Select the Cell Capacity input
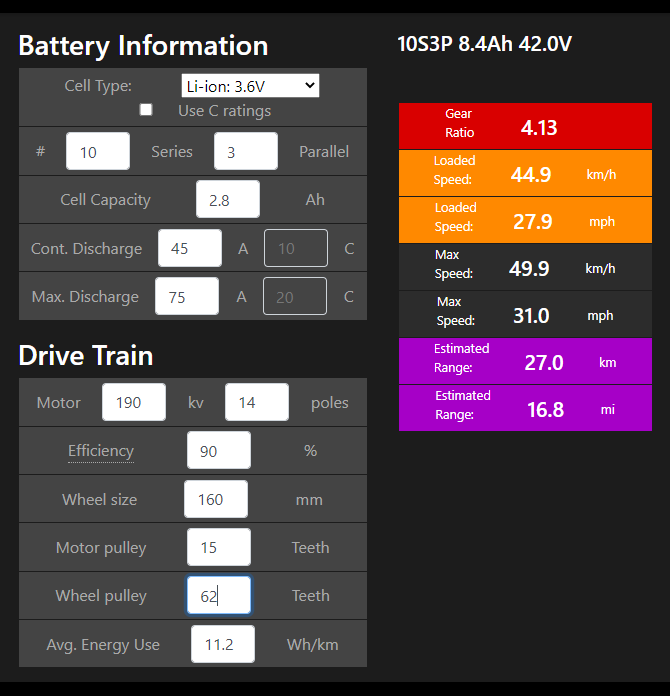 click(228, 199)
